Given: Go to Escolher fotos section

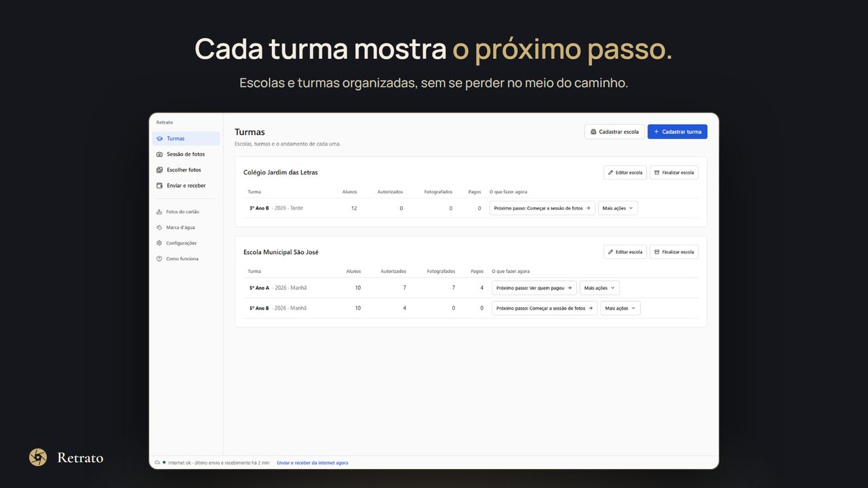Looking at the screenshot, I should (186, 169).
